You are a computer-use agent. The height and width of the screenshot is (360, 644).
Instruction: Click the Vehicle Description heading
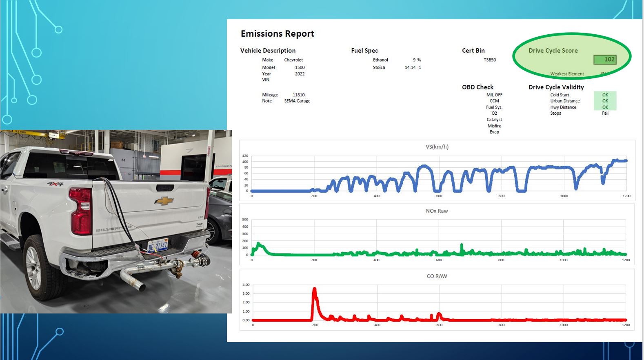point(268,51)
